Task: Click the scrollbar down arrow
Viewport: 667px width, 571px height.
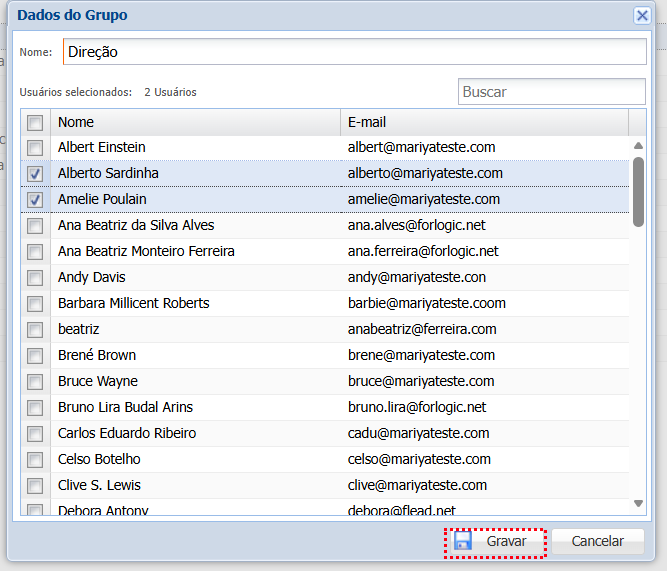Action: [x=638, y=503]
